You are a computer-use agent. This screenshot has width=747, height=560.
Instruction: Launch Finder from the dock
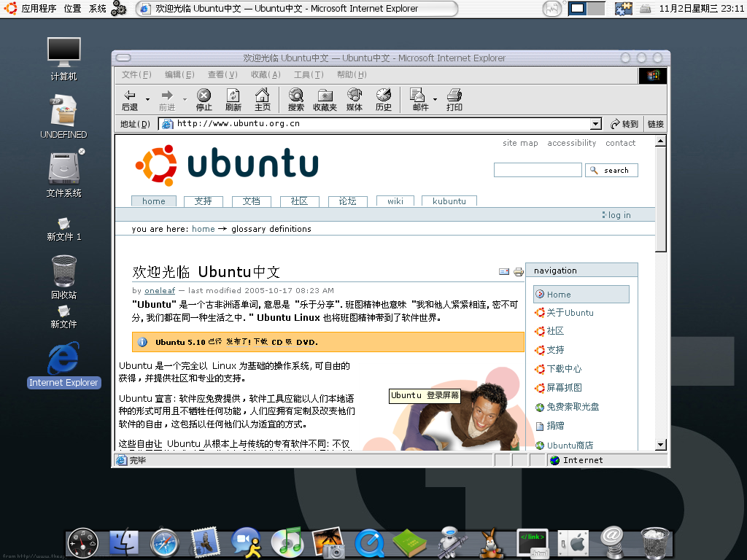click(x=123, y=542)
